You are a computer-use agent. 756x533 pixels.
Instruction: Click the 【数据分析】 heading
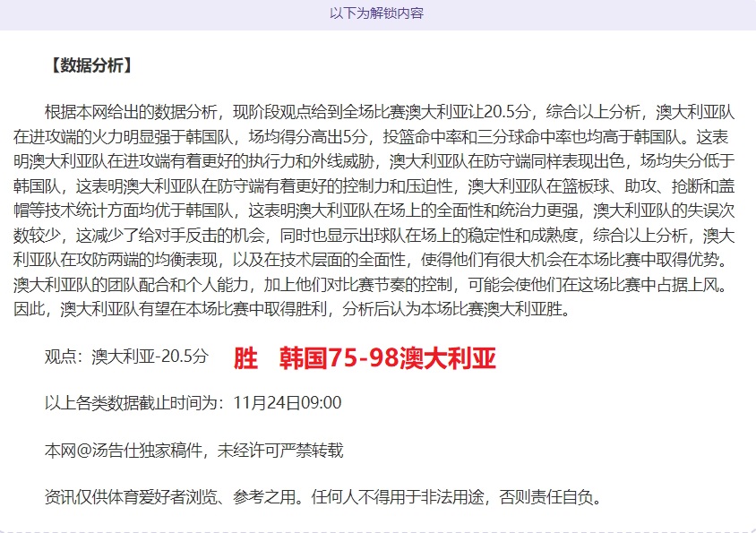[x=91, y=65]
